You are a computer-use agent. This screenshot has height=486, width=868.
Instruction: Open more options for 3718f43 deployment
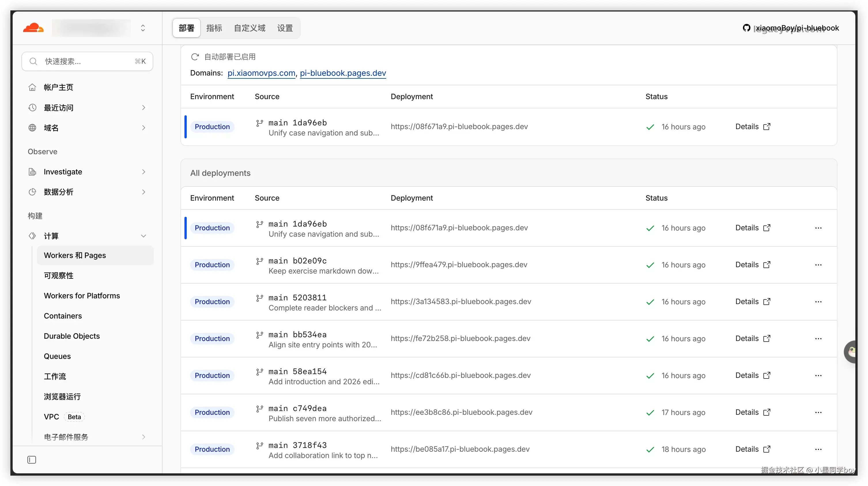[x=818, y=450]
